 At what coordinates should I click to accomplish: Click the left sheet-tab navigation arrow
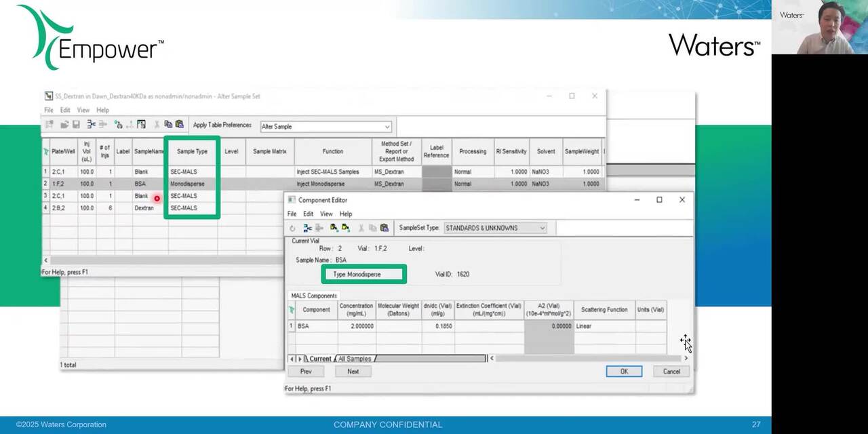click(293, 359)
